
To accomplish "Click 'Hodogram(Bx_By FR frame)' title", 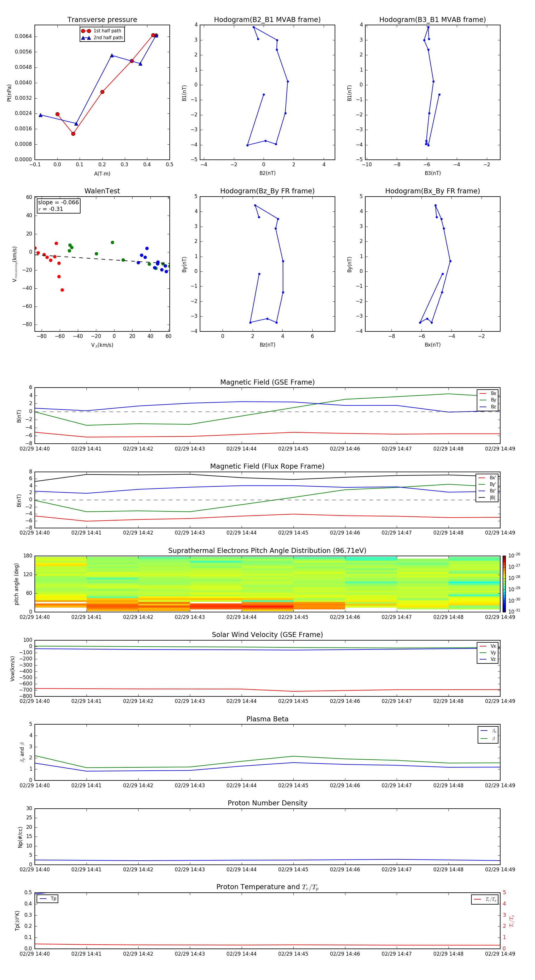I will point(432,191).
